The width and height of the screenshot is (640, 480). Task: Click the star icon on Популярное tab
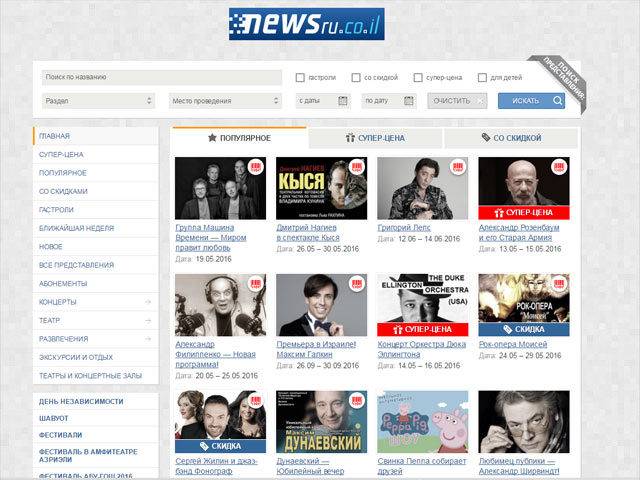coord(212,138)
